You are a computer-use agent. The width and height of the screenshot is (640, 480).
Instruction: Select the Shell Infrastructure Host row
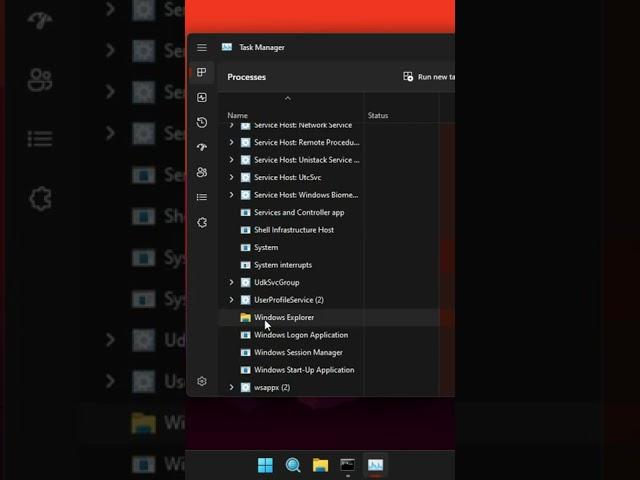(329, 230)
